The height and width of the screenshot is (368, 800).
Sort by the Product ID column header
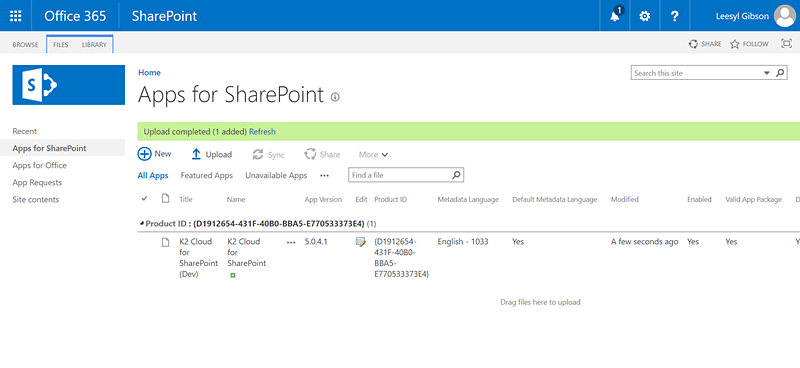390,200
